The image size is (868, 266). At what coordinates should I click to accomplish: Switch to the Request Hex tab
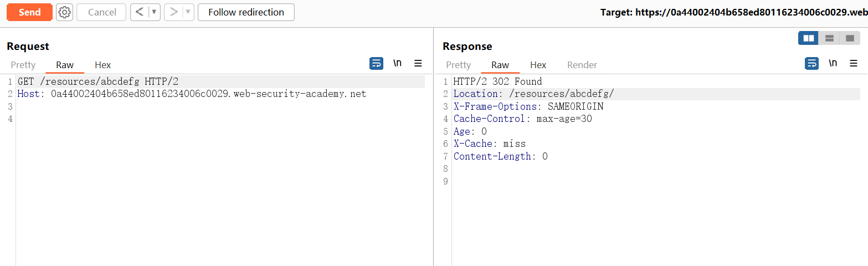[103, 65]
